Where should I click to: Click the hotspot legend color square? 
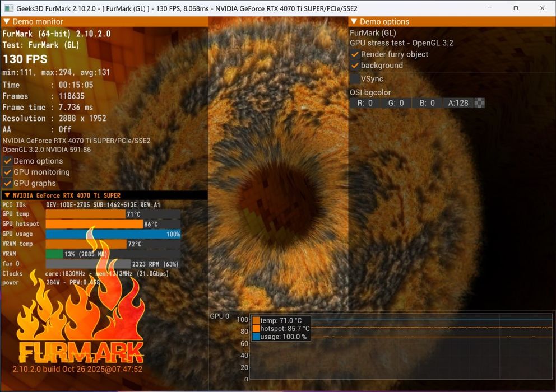256,329
